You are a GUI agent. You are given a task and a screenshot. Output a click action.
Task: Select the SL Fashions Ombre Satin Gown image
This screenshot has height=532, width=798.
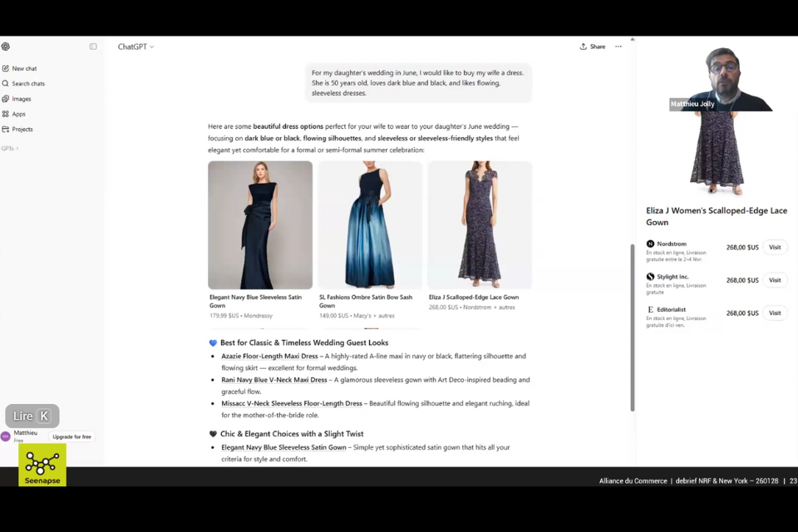(x=370, y=224)
